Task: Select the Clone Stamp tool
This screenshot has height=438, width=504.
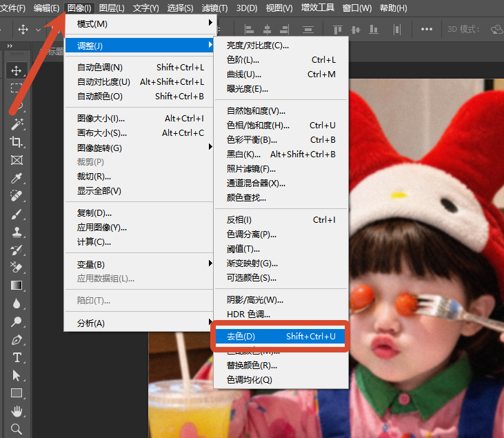Action: pyautogui.click(x=17, y=232)
